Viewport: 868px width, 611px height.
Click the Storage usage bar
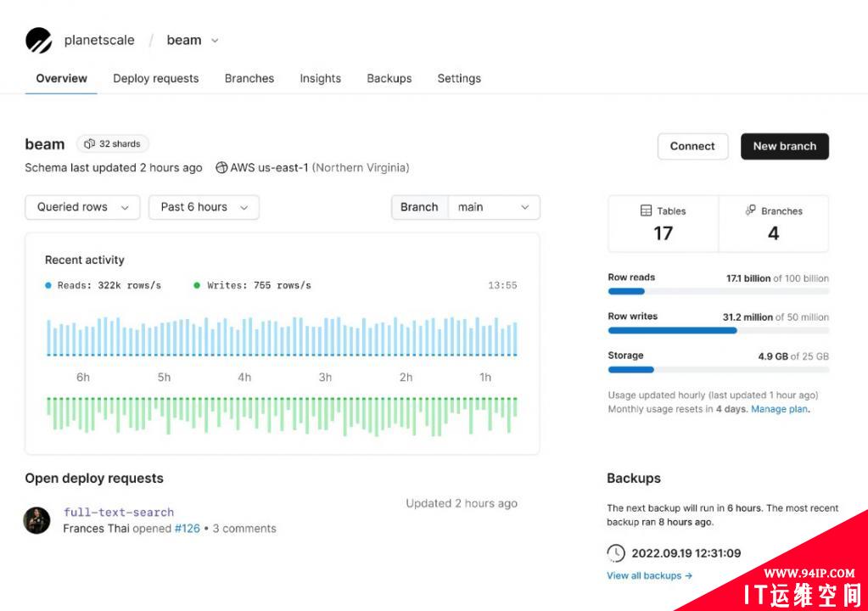tap(719, 370)
